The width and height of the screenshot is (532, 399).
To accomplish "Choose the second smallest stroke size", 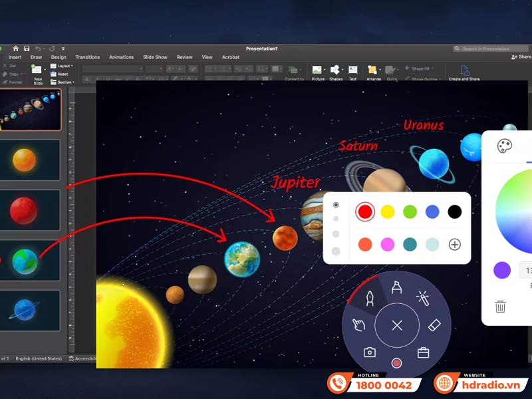I will pos(336,219).
